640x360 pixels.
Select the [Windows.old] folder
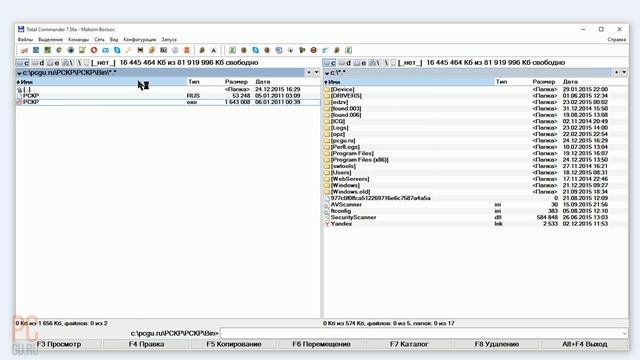point(476,192)
